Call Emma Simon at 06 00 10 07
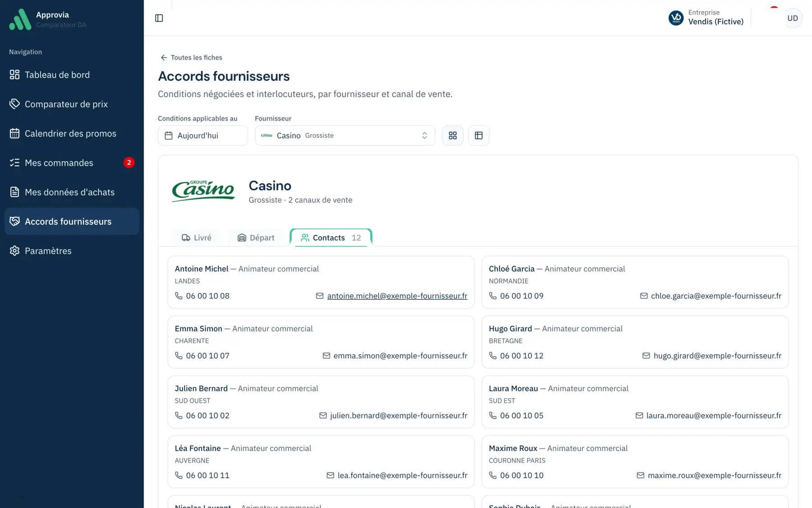This screenshot has height=508, width=812. 208,355
